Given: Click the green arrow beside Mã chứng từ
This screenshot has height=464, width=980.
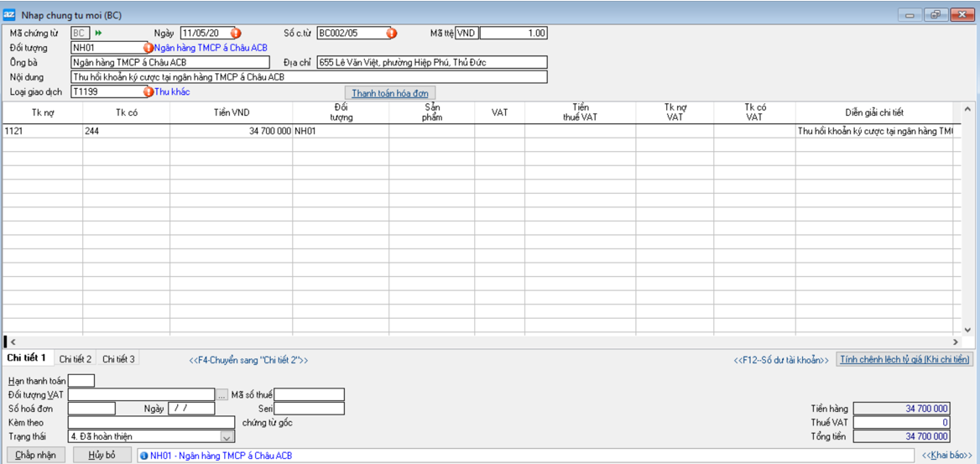Looking at the screenshot, I should (98, 34).
